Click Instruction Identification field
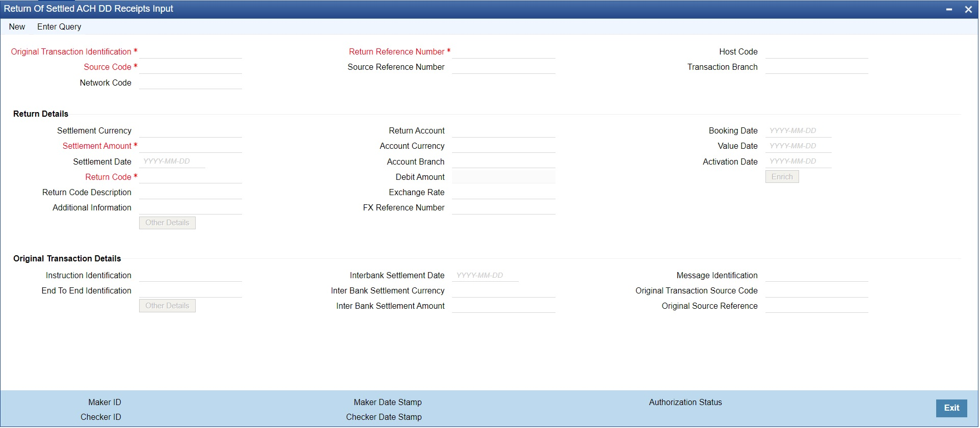Screen dimensions: 980x428 191,276
